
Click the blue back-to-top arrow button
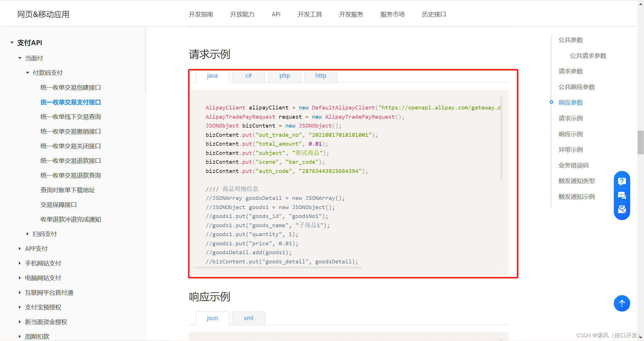[x=622, y=303]
